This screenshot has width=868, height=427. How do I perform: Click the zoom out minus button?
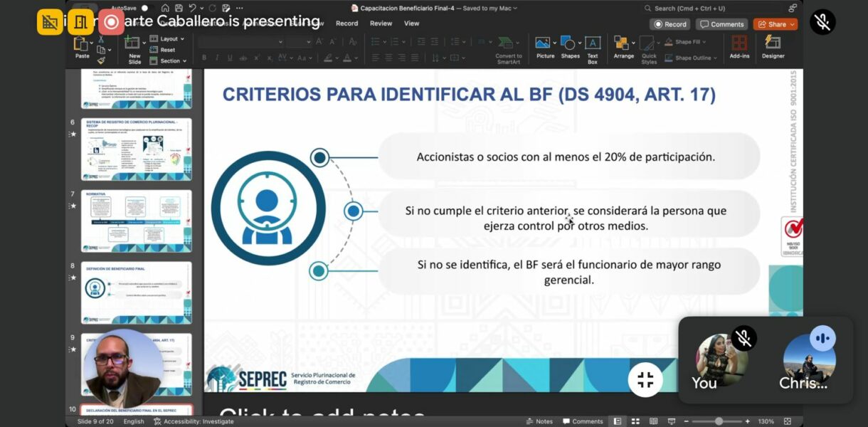687,421
